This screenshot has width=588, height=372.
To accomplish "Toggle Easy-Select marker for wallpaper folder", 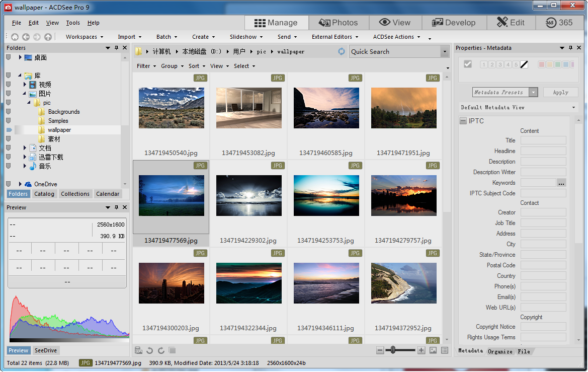I will 9,130.
